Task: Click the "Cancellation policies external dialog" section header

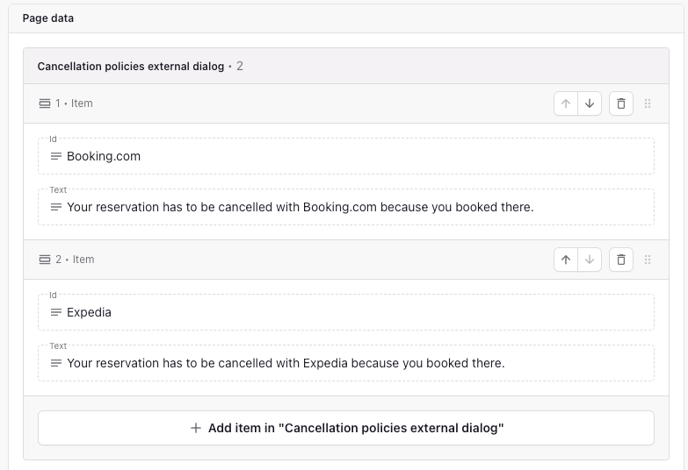Action: [130, 66]
